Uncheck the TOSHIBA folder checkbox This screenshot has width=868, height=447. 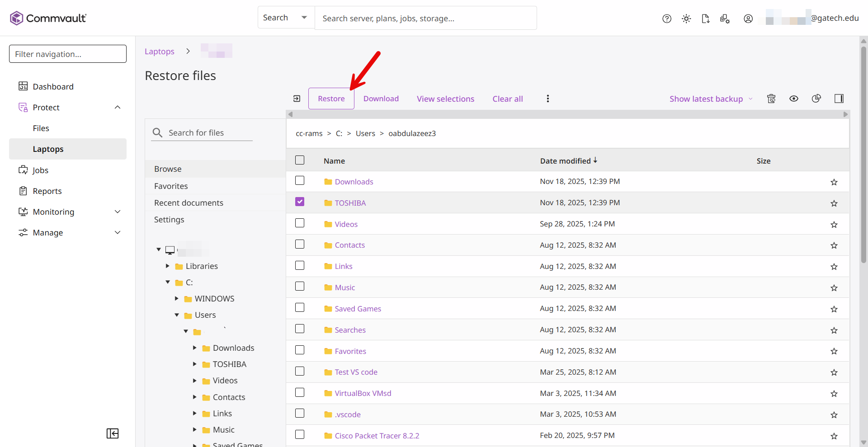[300, 202]
